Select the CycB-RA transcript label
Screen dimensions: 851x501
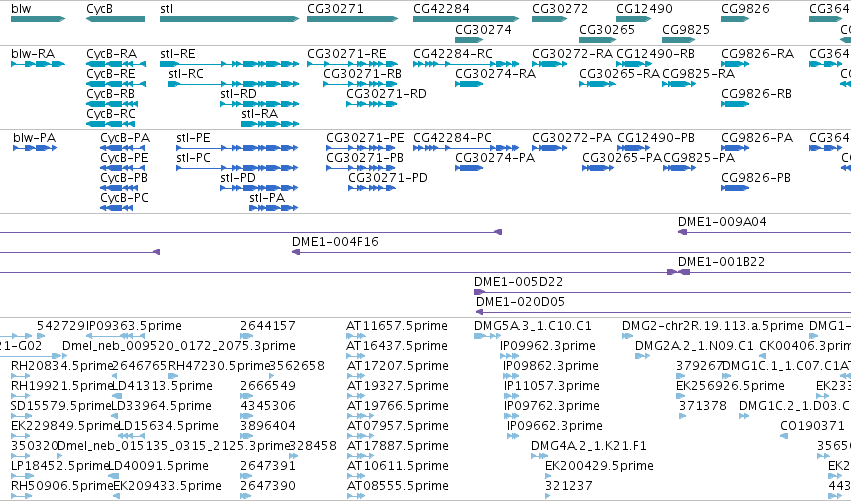tap(111, 54)
